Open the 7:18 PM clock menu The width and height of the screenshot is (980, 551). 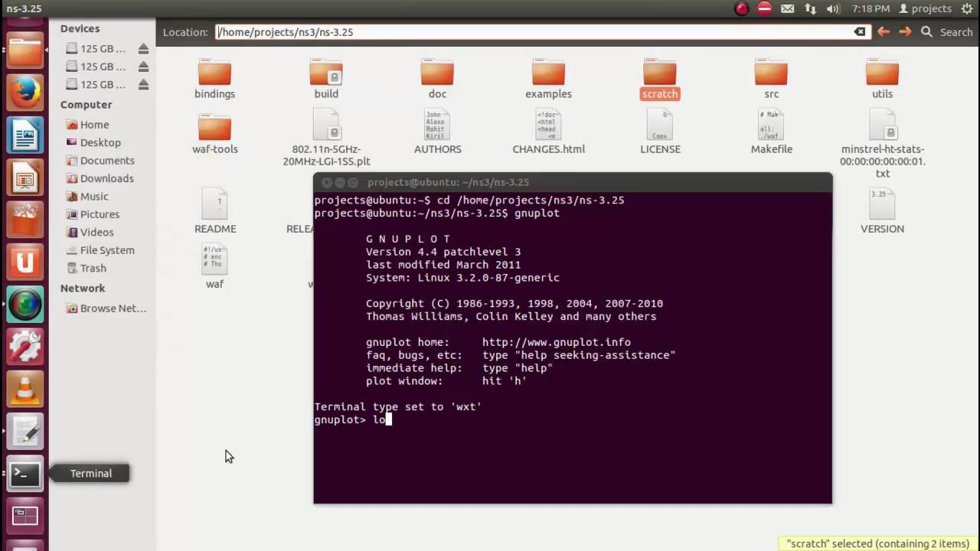(x=870, y=9)
